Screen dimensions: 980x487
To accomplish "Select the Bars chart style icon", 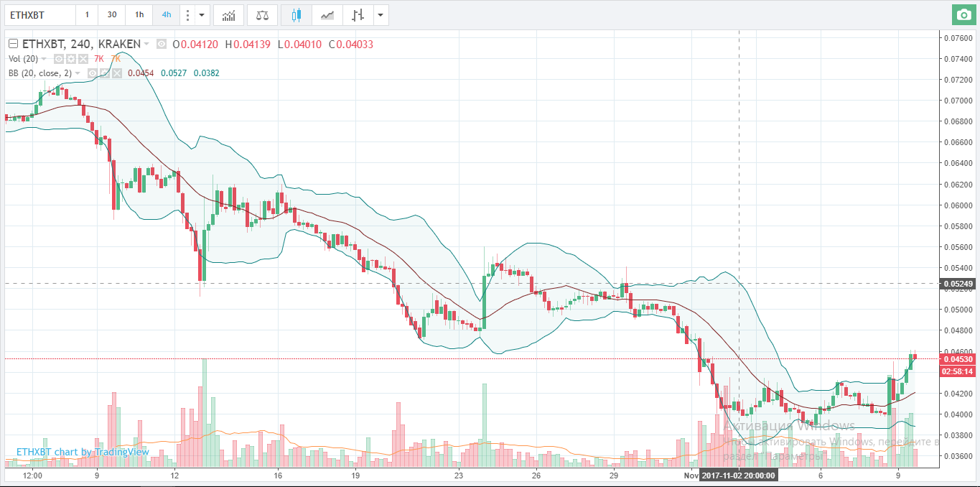I will [358, 15].
